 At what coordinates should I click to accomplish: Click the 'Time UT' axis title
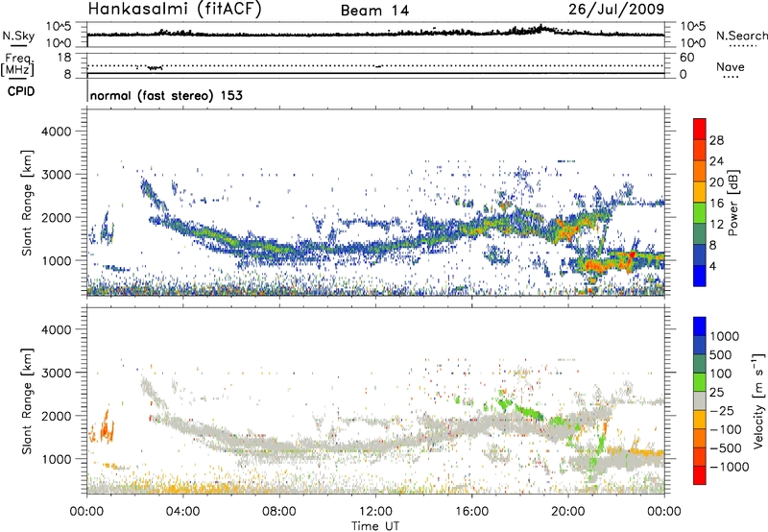[x=375, y=526]
